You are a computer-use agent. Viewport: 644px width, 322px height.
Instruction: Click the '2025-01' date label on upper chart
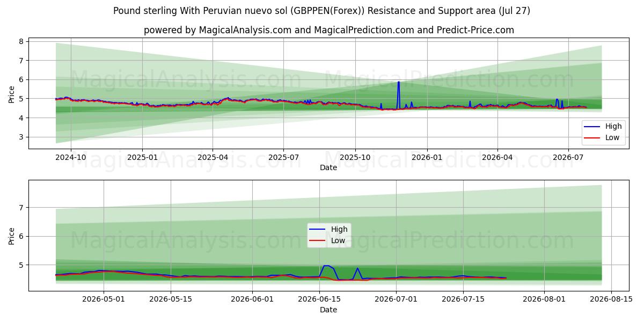point(142,158)
